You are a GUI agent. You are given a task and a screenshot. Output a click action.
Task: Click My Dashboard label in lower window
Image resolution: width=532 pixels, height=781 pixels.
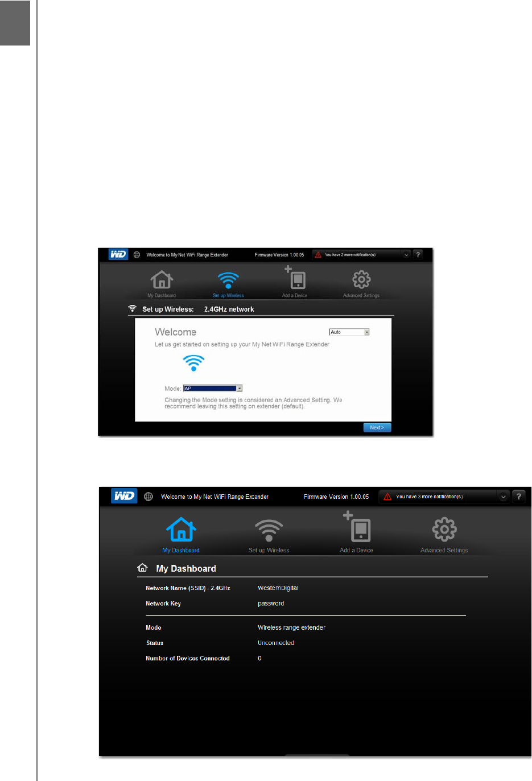pyautogui.click(x=181, y=551)
